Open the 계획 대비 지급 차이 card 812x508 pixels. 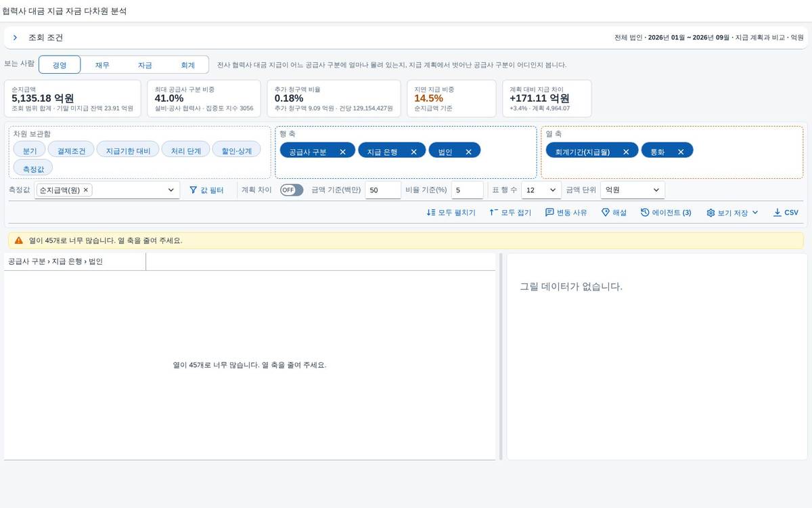pyautogui.click(x=547, y=98)
